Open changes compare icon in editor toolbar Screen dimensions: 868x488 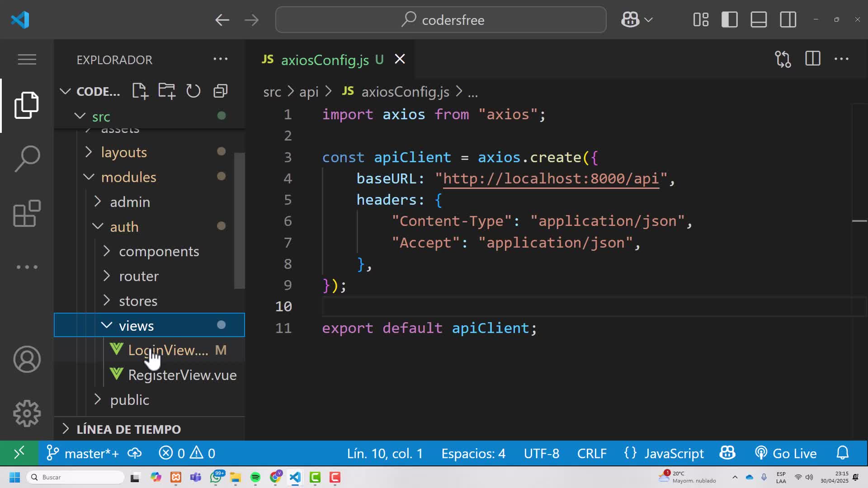click(x=783, y=59)
